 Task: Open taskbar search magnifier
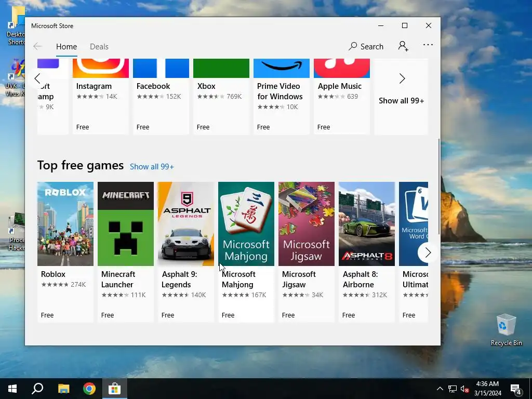(37, 389)
